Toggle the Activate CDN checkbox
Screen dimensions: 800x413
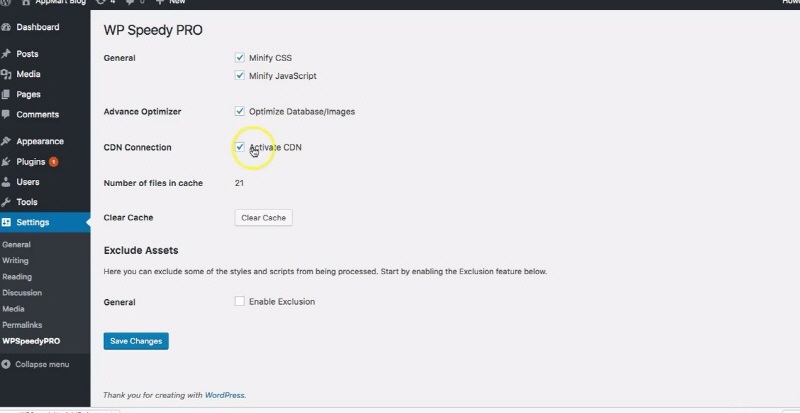[x=239, y=147]
